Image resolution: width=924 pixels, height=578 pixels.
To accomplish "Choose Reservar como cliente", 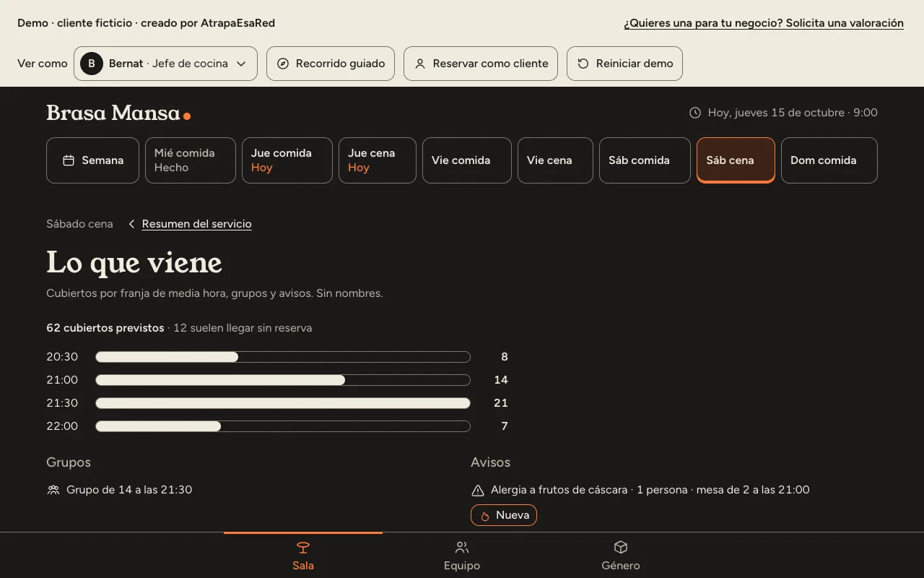I will point(481,64).
